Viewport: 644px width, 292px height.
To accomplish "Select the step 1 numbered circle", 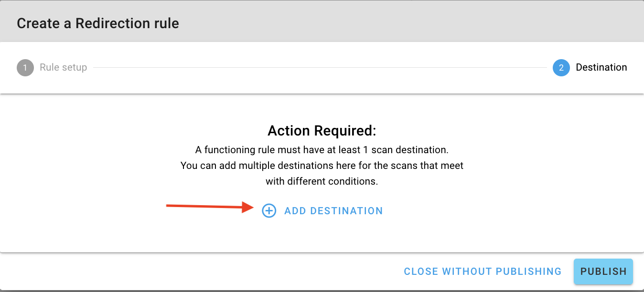I will tap(25, 68).
